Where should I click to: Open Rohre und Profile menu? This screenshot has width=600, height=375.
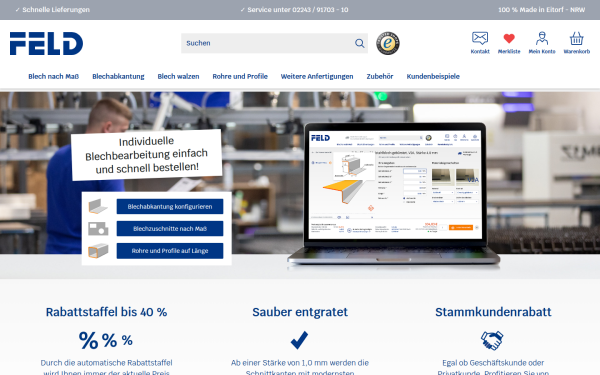(240, 77)
